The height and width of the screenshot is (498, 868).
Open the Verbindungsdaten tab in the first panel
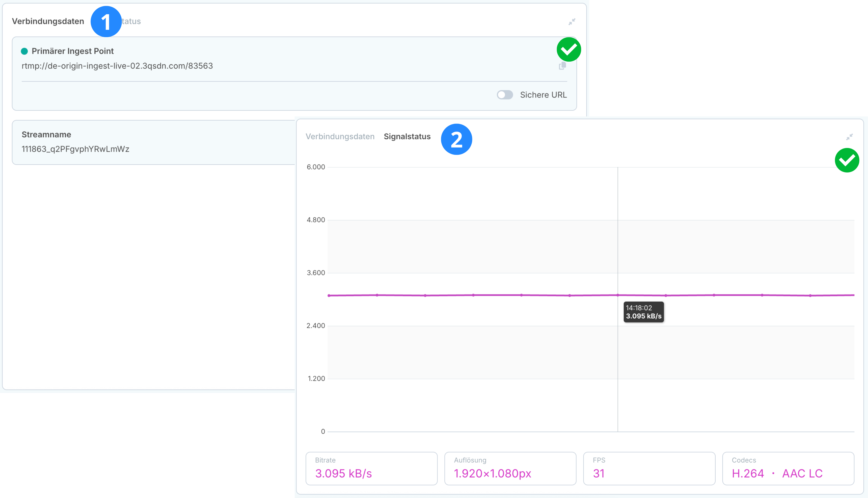(48, 21)
